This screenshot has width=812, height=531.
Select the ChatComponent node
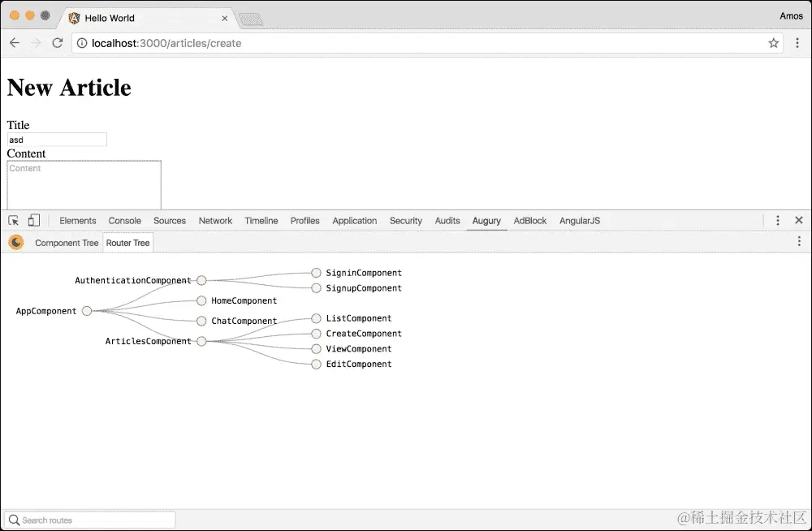click(x=201, y=321)
